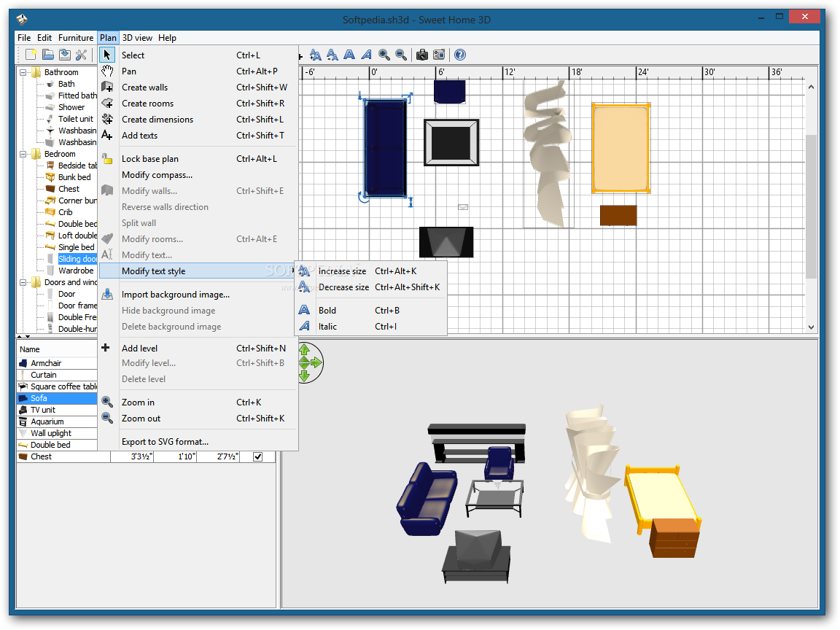Click the camera Create photo icon
840x630 pixels.
pyautogui.click(x=421, y=55)
